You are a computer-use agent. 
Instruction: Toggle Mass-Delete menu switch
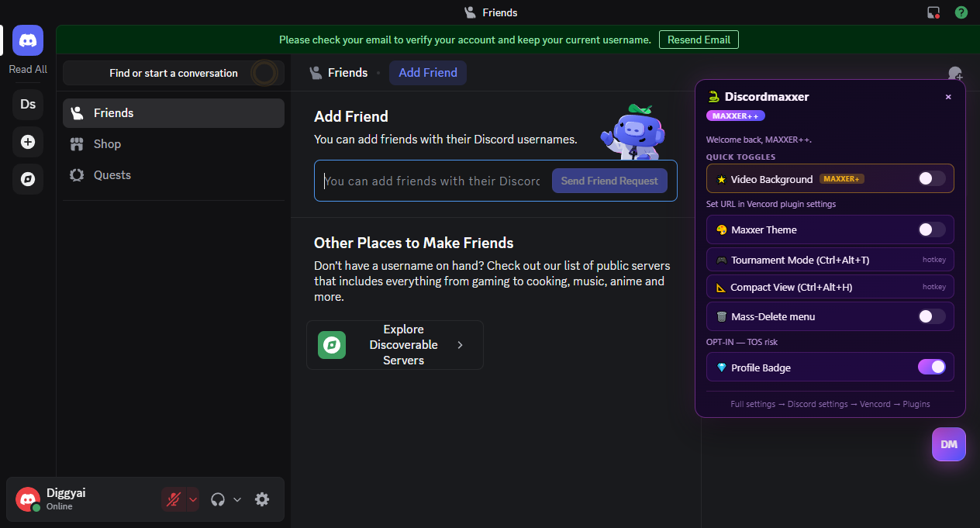pyautogui.click(x=932, y=316)
